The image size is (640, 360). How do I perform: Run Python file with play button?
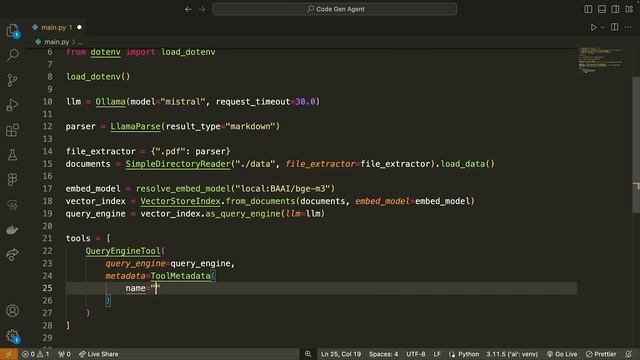point(593,27)
